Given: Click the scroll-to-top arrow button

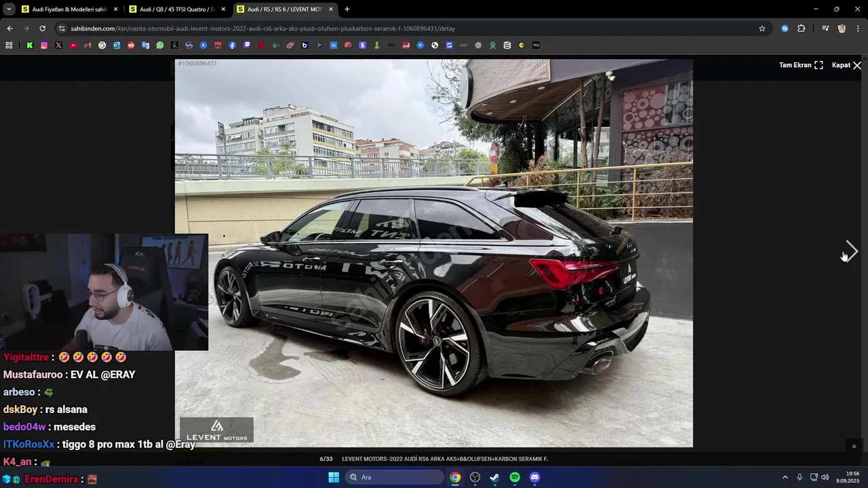Looking at the screenshot, I should (x=854, y=445).
